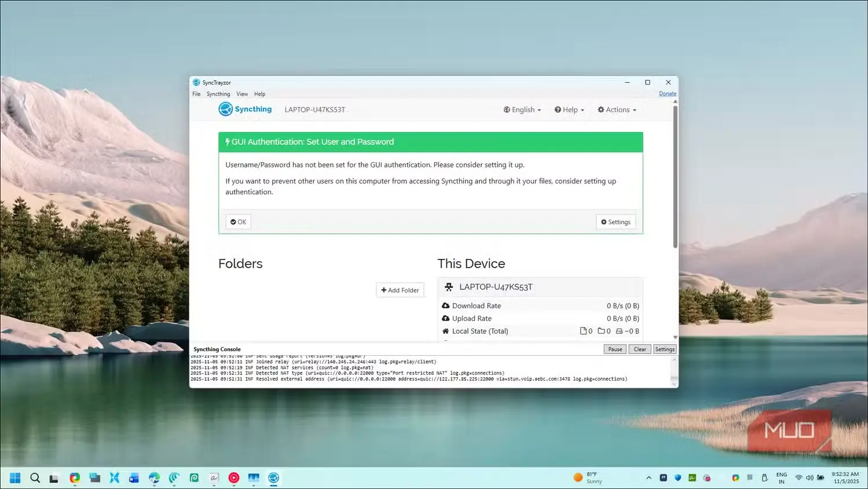
Task: Click the GUI Authentication notice header
Action: [x=431, y=142]
